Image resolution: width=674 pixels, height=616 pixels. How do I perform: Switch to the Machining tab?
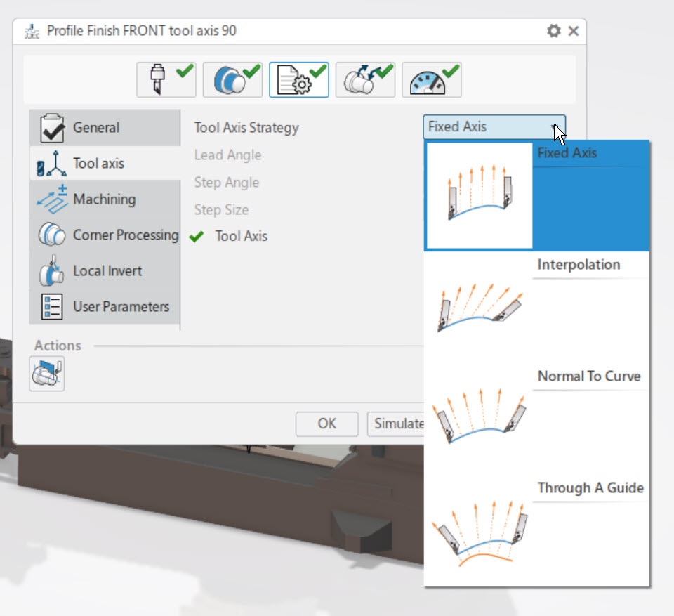105,199
